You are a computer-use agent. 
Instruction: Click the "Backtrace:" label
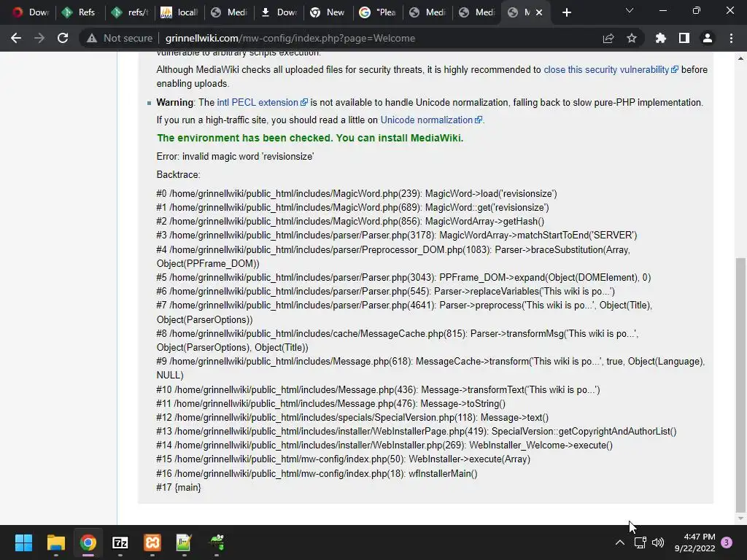click(178, 174)
